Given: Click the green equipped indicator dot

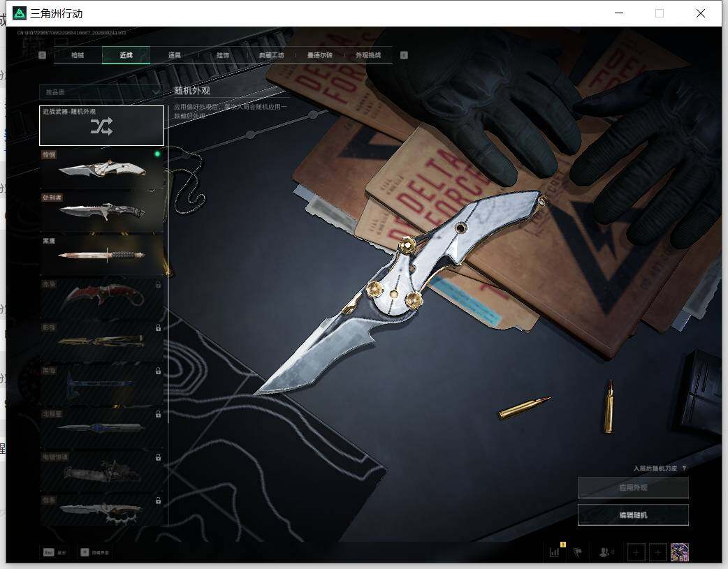Looking at the screenshot, I should tap(157, 154).
